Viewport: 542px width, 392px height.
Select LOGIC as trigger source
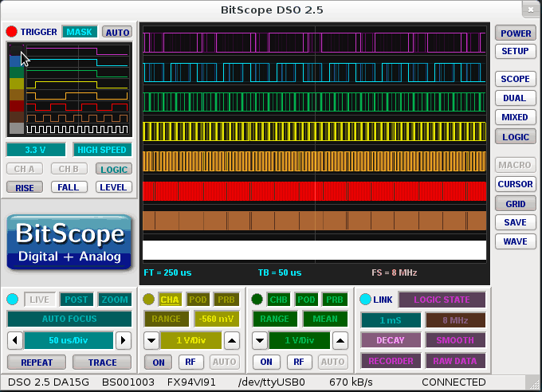tap(114, 170)
